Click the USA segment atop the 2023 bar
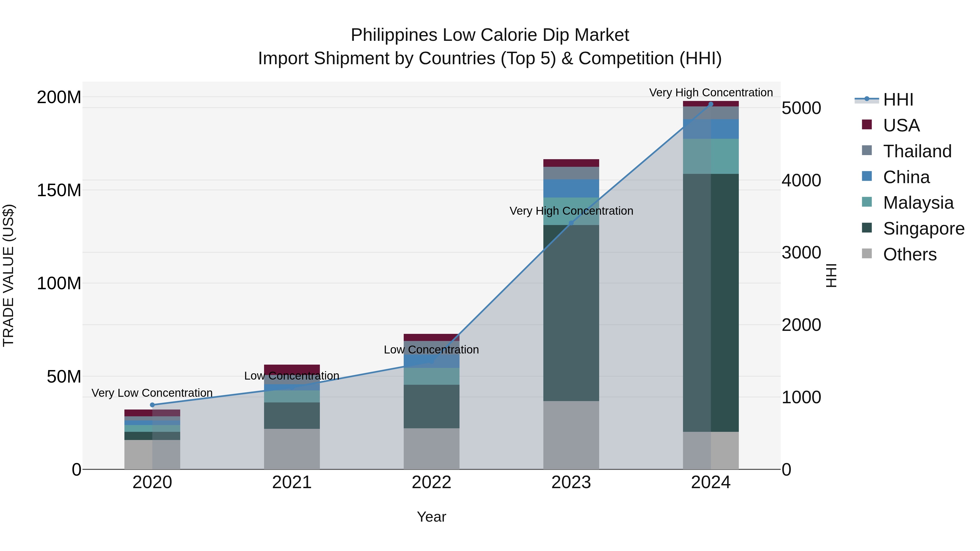The image size is (980, 551). [571, 163]
